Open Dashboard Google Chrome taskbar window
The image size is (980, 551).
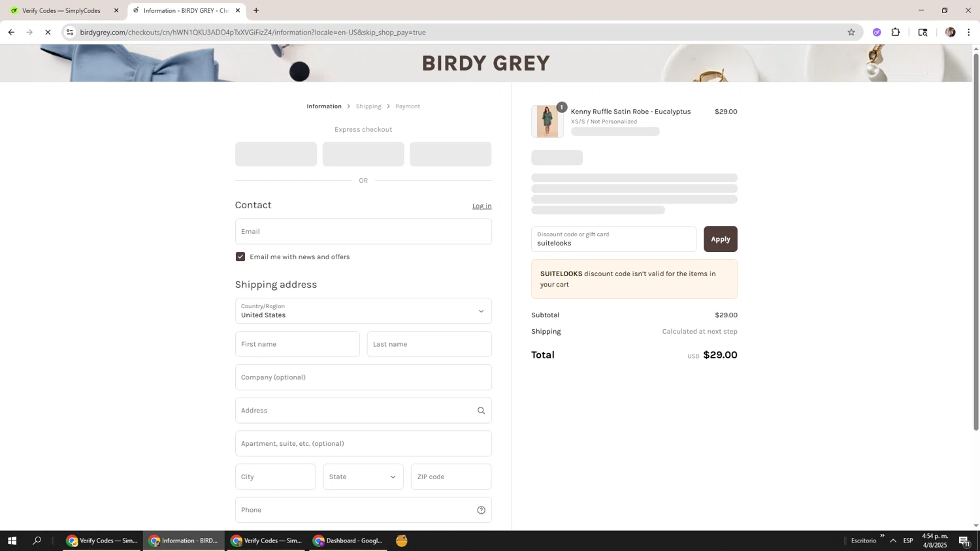click(x=348, y=541)
